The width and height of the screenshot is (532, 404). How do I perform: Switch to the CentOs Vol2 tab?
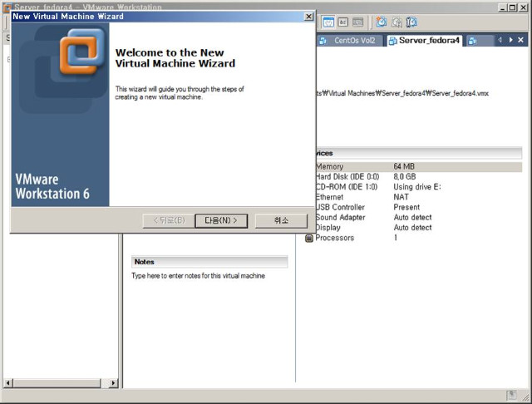[350, 41]
